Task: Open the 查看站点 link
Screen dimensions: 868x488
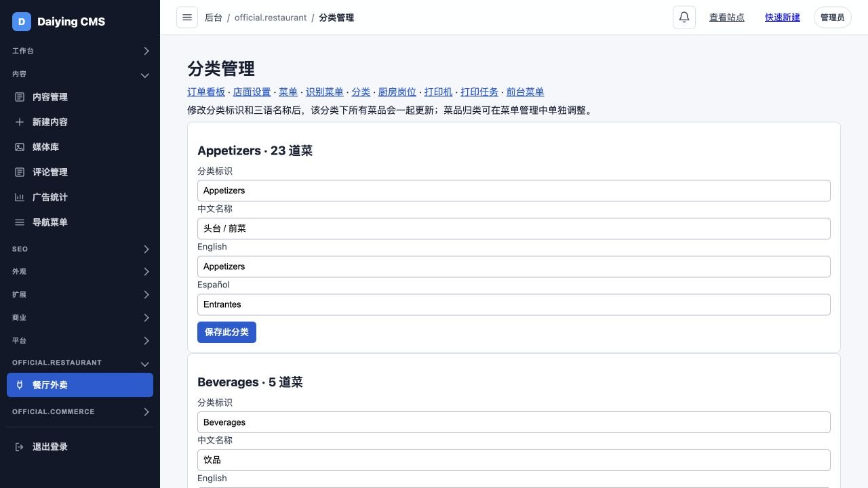Action: (x=727, y=18)
